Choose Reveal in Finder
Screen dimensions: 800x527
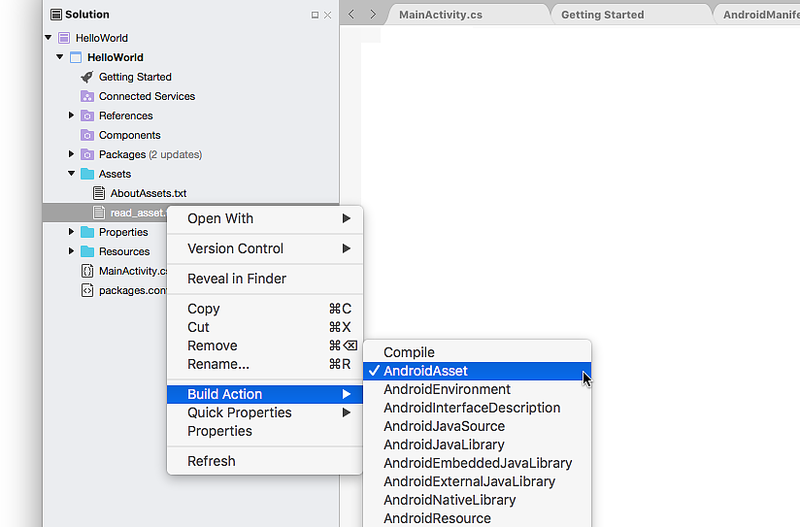pos(237,279)
